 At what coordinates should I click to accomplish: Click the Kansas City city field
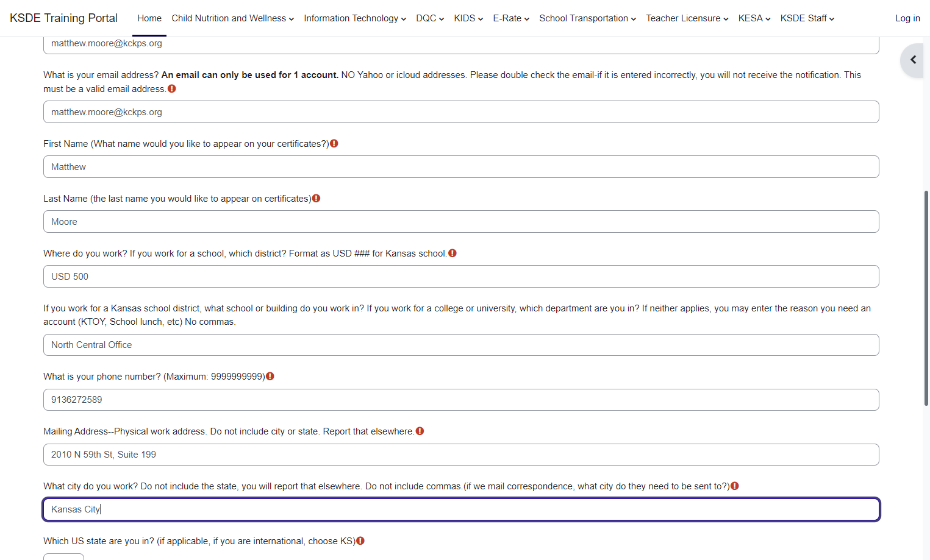click(461, 509)
